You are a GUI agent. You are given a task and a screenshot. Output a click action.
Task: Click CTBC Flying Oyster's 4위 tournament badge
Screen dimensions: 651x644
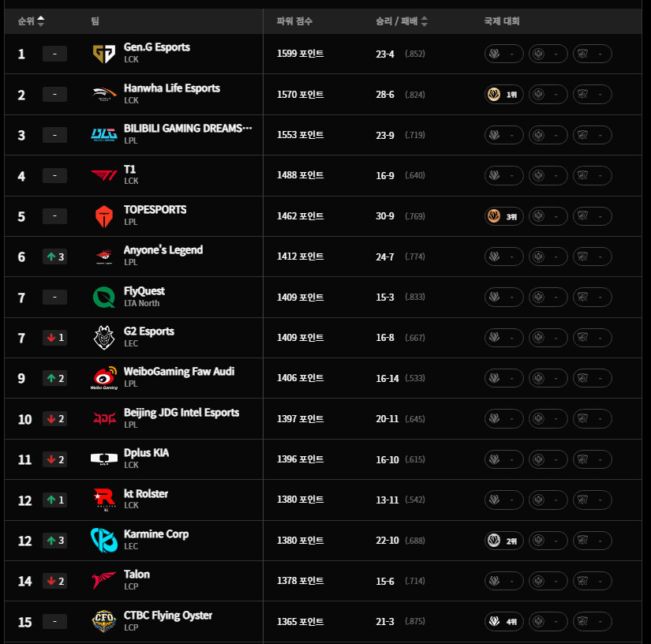click(x=503, y=622)
